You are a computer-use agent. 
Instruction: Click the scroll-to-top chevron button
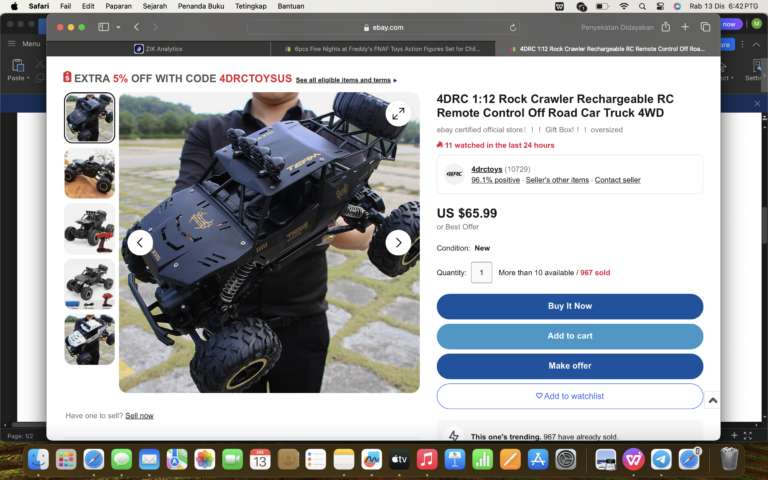(712, 400)
